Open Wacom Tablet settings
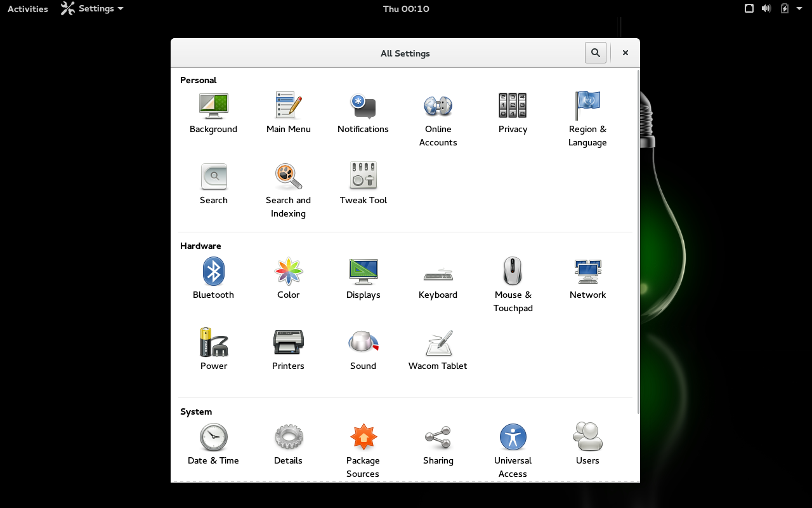Screen dimensions: 812x508 point(438,344)
